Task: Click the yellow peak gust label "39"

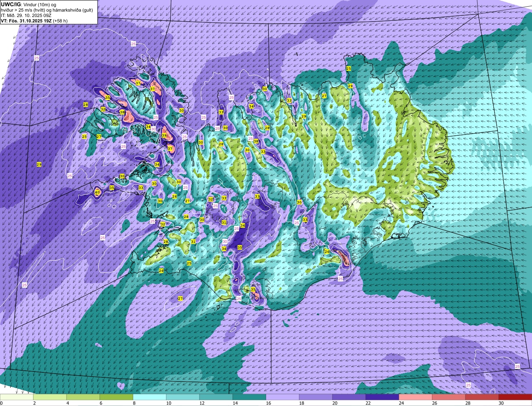Action: [164, 135]
